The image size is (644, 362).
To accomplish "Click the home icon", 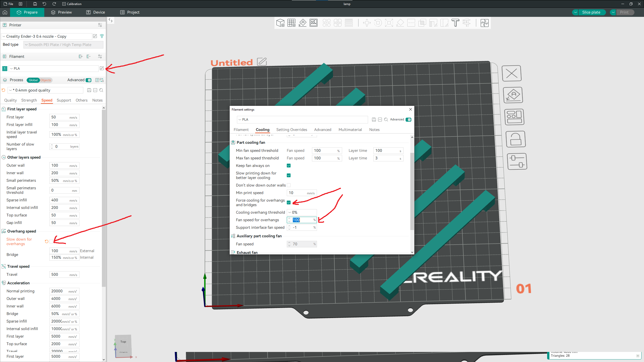I will click(5, 12).
